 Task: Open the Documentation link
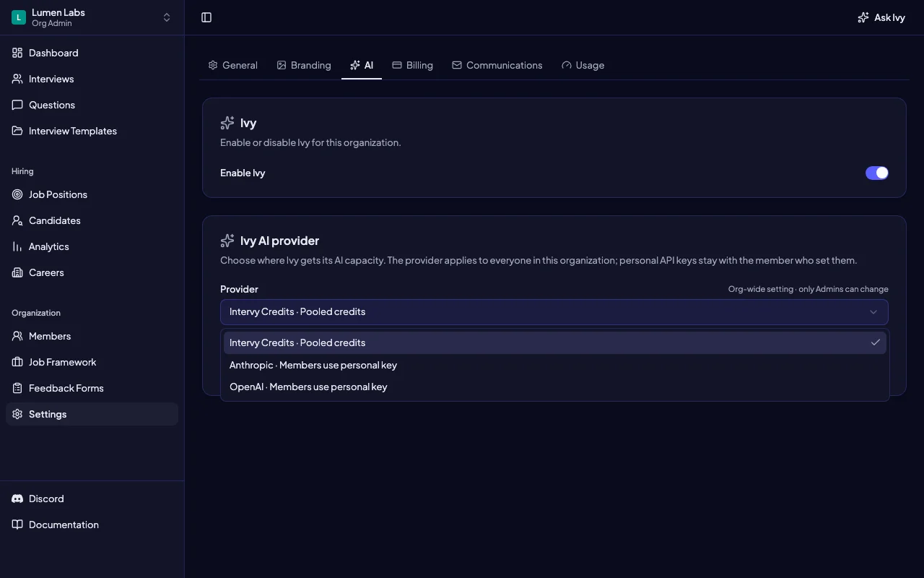tap(92, 525)
